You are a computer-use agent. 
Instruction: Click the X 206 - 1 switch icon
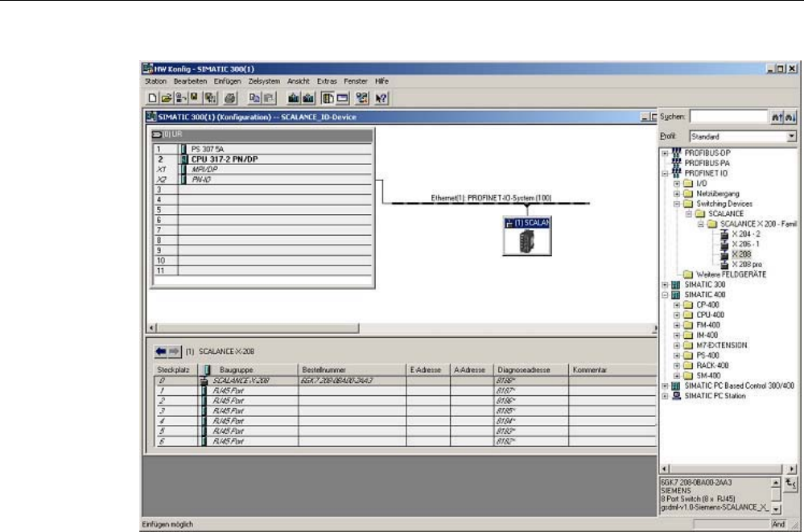(x=724, y=244)
